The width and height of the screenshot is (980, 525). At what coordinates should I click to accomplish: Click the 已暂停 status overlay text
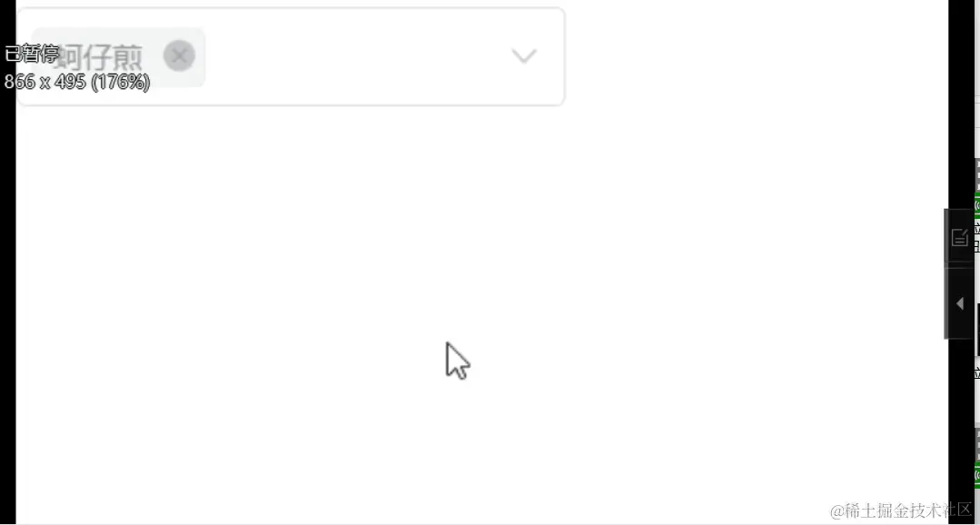(x=33, y=54)
